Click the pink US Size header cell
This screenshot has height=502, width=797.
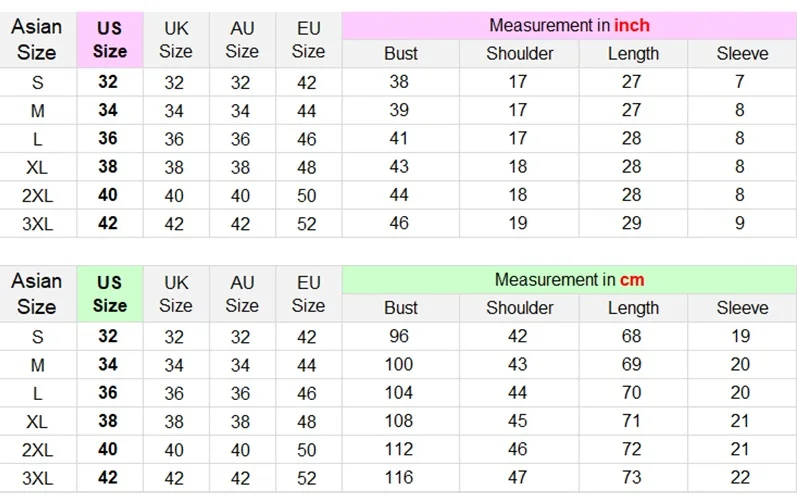[x=110, y=40]
